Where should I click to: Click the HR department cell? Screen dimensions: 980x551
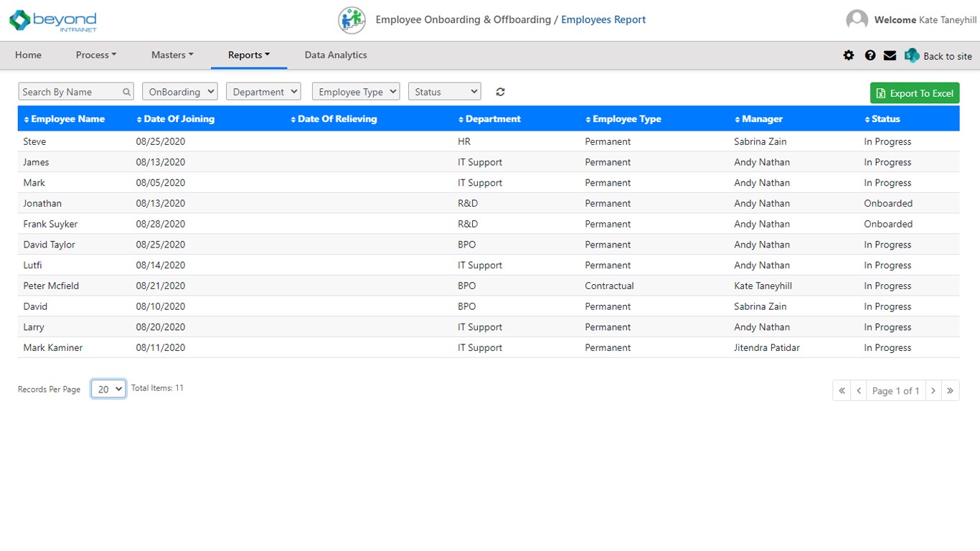point(464,141)
